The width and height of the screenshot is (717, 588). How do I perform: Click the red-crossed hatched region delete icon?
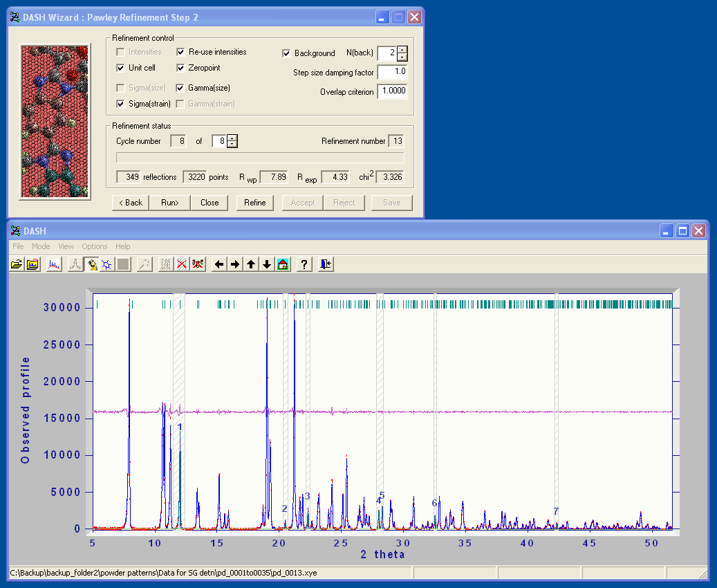pos(182,264)
